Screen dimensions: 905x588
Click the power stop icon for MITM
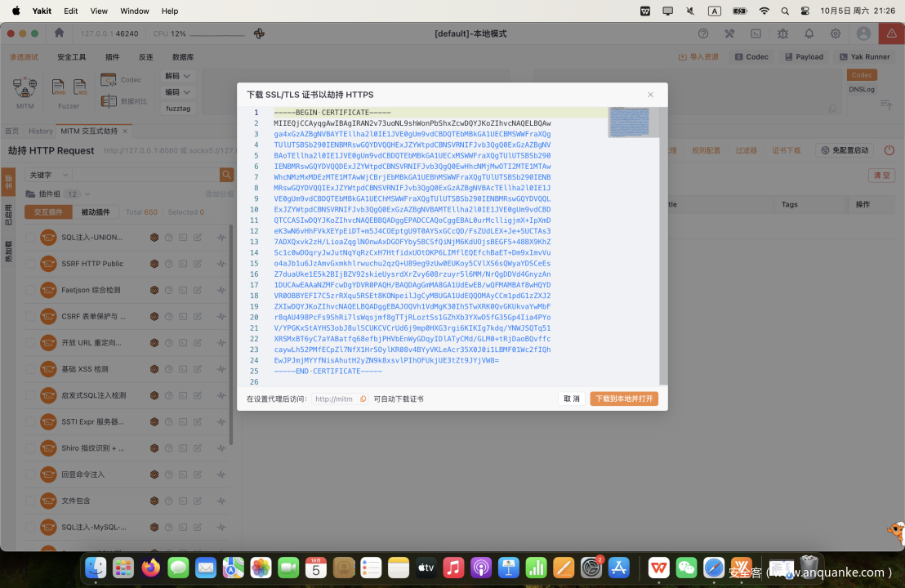click(889, 150)
